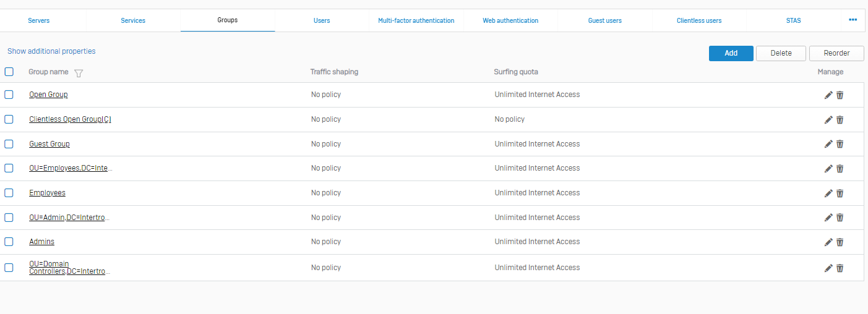Toggle the select-all groups checkbox

tap(9, 72)
